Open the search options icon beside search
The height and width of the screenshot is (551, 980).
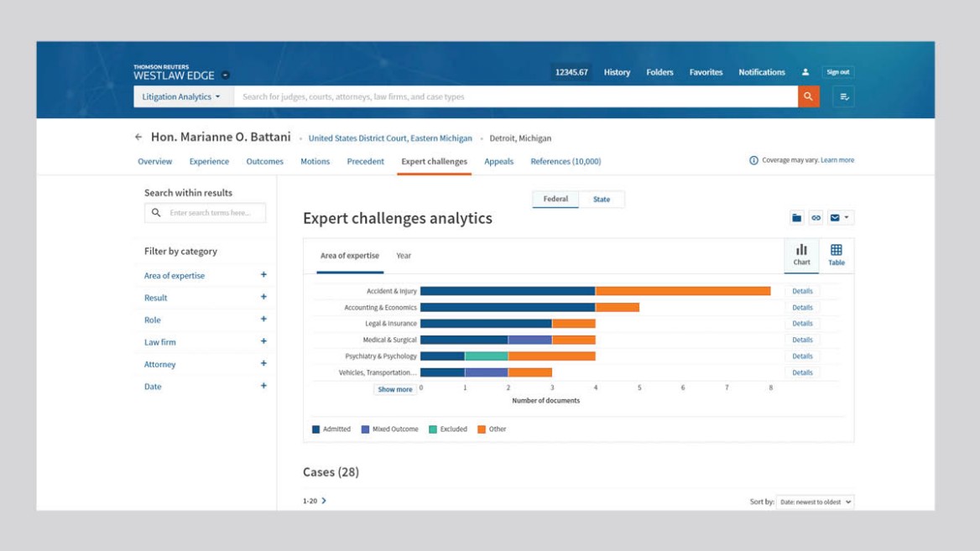tap(844, 96)
